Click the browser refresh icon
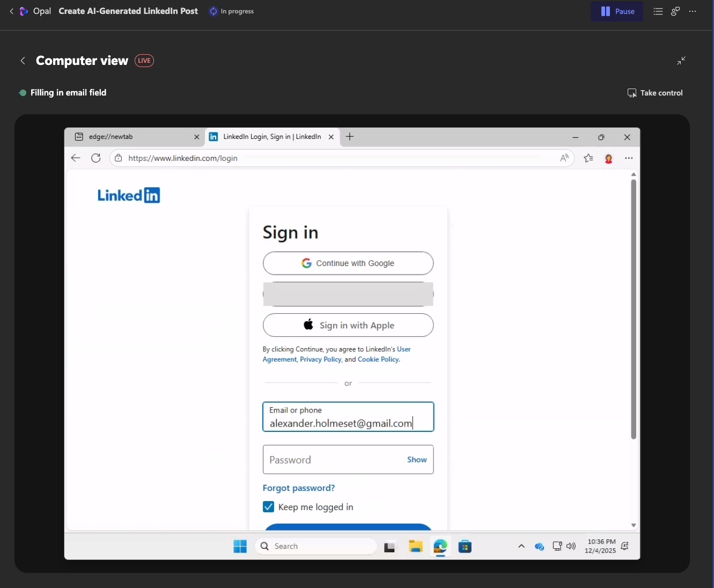The image size is (714, 588). tap(96, 158)
